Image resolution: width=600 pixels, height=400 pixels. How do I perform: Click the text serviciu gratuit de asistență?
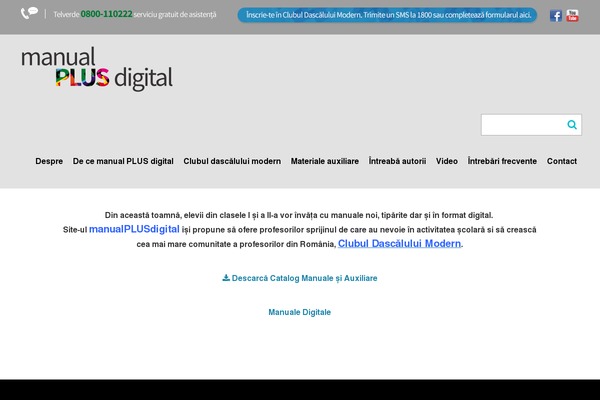175,15
